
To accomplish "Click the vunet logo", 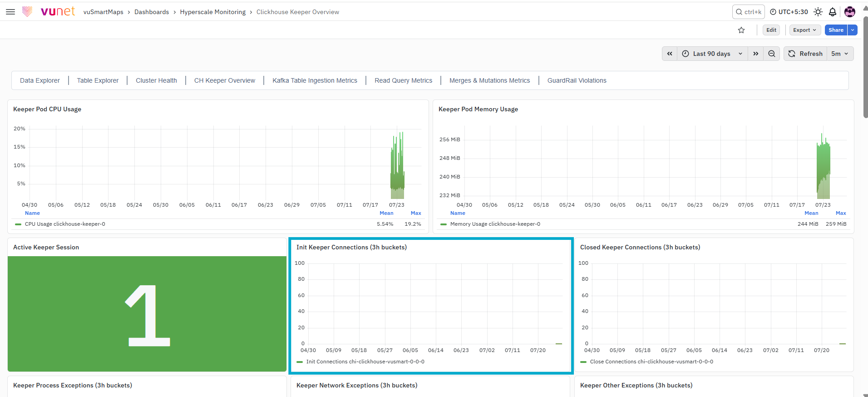I will click(x=49, y=11).
